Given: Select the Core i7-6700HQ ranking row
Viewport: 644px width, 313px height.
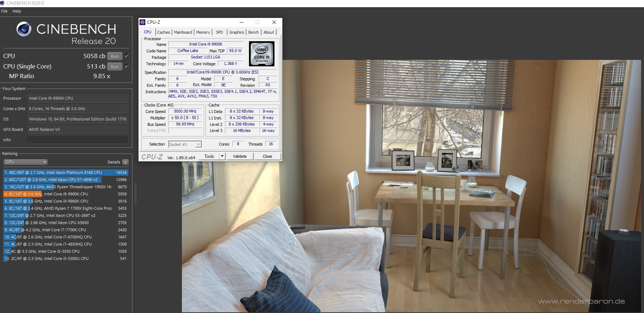Looking at the screenshot, I should [x=66, y=237].
